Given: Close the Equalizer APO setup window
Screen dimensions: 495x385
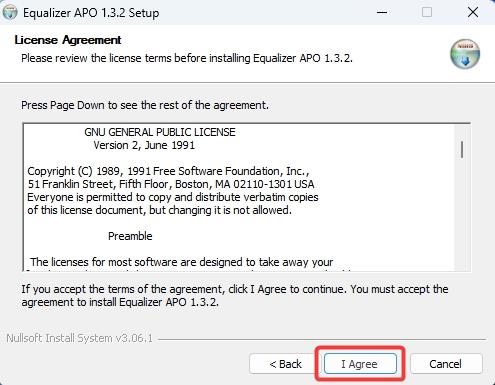Looking at the screenshot, I should (473, 12).
